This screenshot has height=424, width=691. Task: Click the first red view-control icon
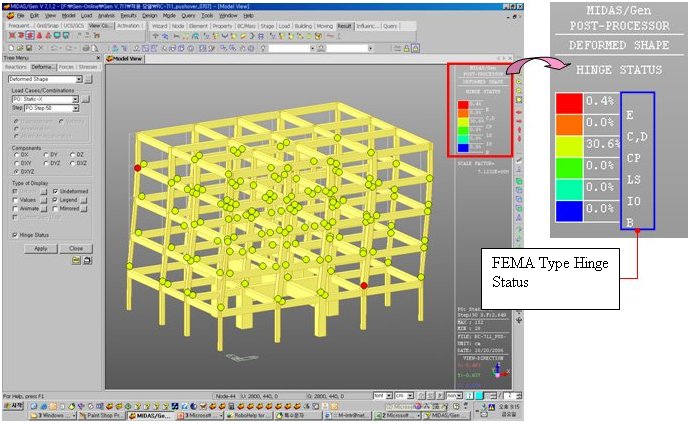pyautogui.click(x=12, y=36)
